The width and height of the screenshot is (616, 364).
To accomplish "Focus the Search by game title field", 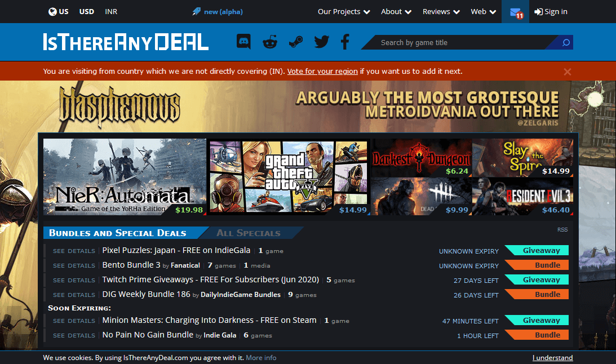I will tap(460, 42).
